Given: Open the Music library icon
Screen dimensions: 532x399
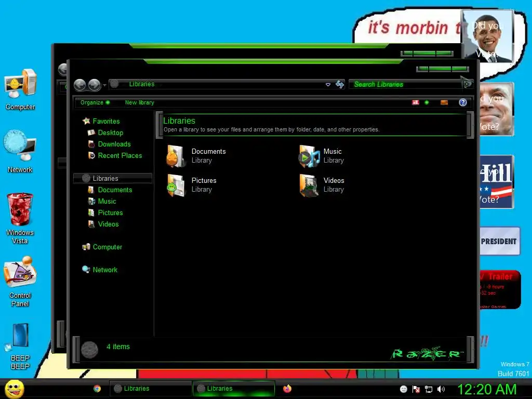Looking at the screenshot, I should tap(309, 156).
